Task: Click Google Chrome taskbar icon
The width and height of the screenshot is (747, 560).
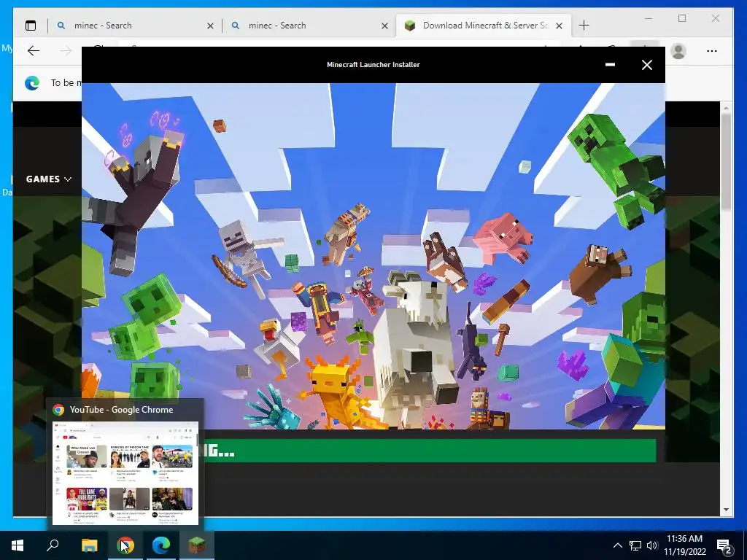Action: [x=125, y=545]
